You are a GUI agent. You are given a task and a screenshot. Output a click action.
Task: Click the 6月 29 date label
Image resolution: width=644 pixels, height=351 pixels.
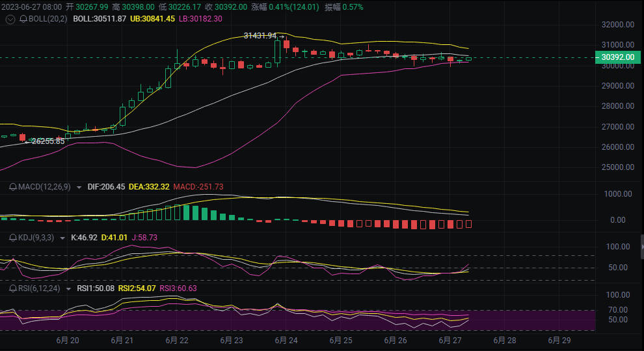pos(559,341)
